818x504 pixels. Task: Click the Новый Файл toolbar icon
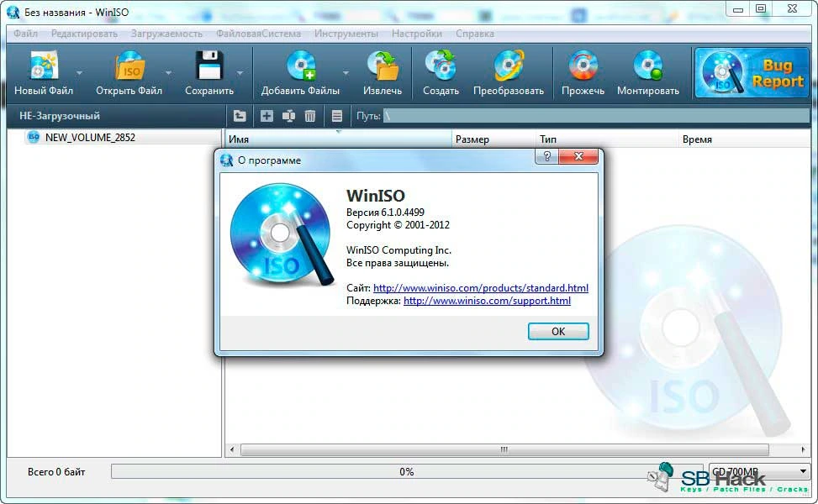point(44,66)
